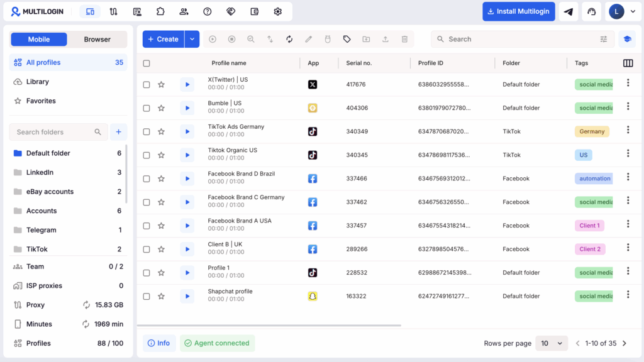Screen dimensions: 644x362
Task: Star the Facebook Brand C Germany profile
Action: click(x=162, y=202)
